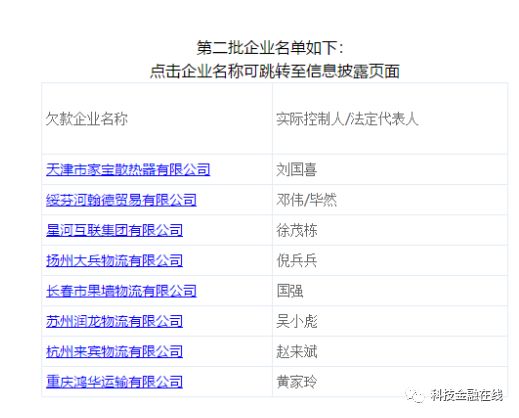Viewport: 519px width, 418px height.
Task: Open 扬州大兵物流有限公司 link
Action: [114, 260]
